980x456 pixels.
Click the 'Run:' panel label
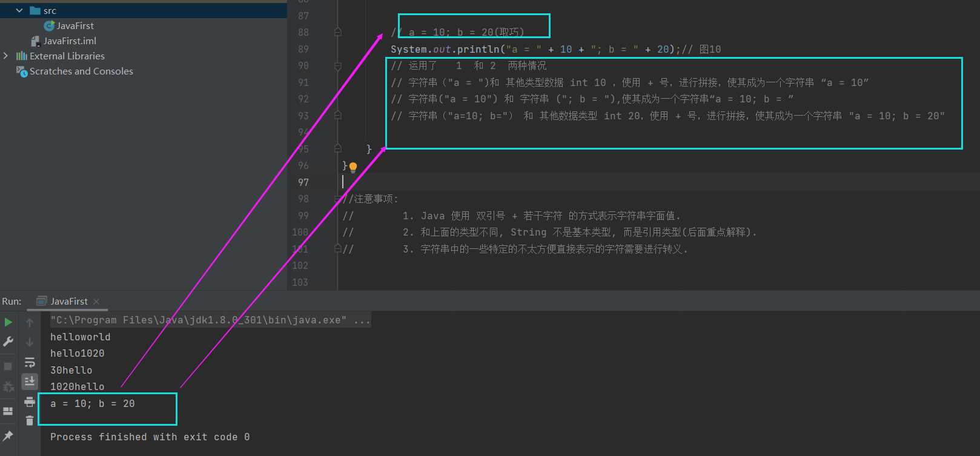tap(12, 301)
